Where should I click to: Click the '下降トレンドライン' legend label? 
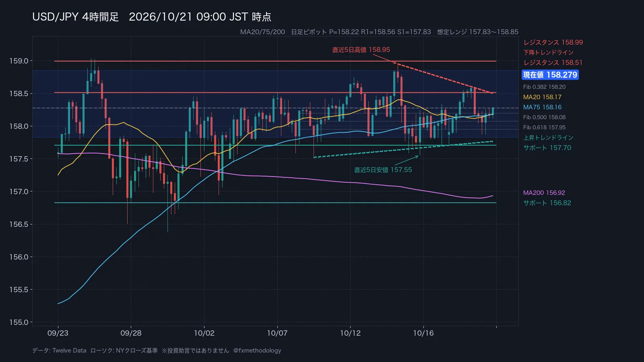(x=548, y=52)
